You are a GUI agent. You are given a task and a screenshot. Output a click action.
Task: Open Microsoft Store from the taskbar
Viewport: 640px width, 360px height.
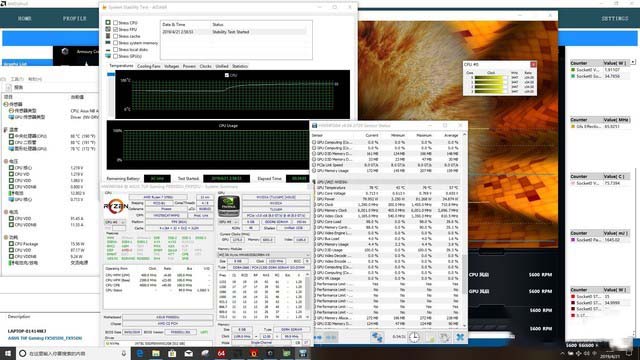[x=172, y=353]
